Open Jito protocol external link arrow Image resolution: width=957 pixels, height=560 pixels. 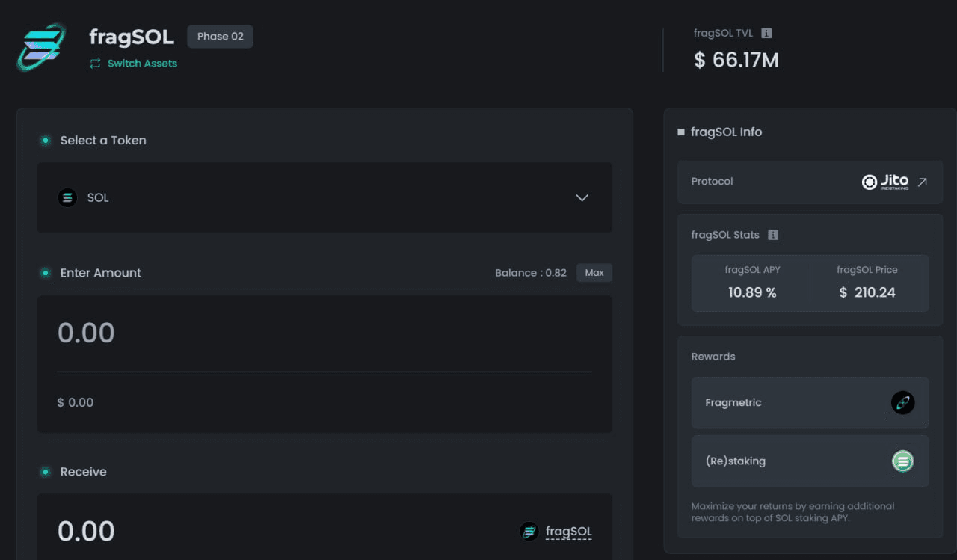[922, 182]
